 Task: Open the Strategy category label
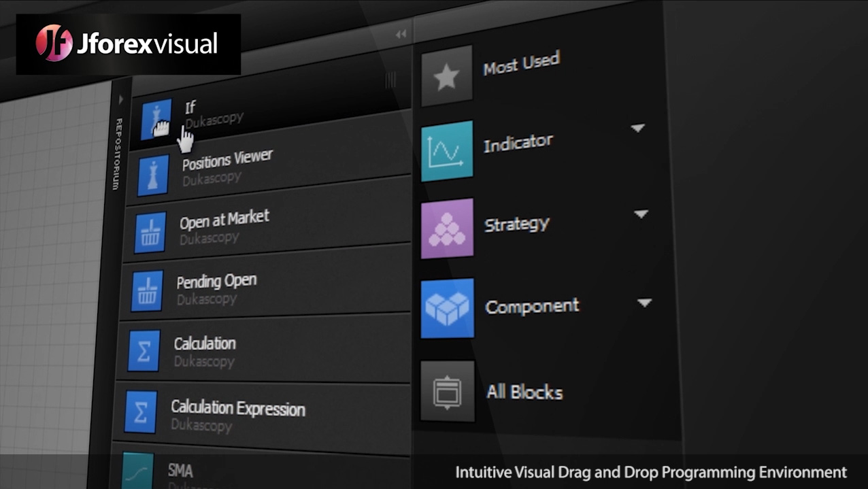coord(517,224)
